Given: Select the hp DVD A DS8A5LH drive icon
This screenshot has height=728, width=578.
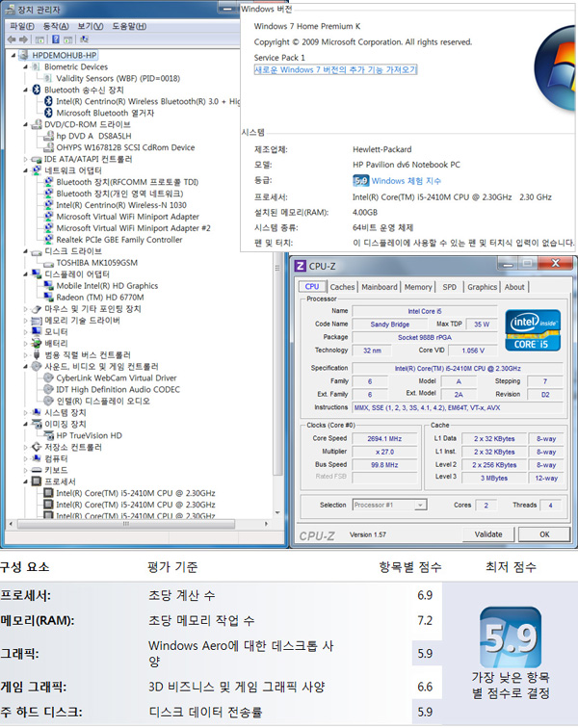Looking at the screenshot, I should (48, 136).
